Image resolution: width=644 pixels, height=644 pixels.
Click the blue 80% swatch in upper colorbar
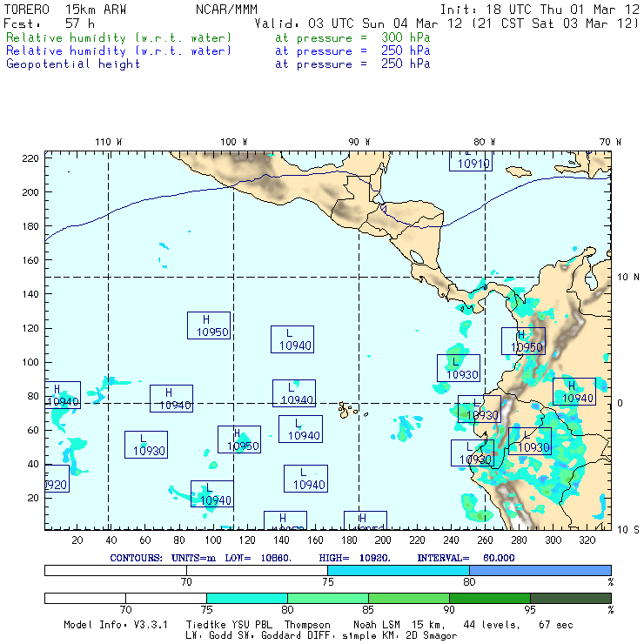coord(540,569)
